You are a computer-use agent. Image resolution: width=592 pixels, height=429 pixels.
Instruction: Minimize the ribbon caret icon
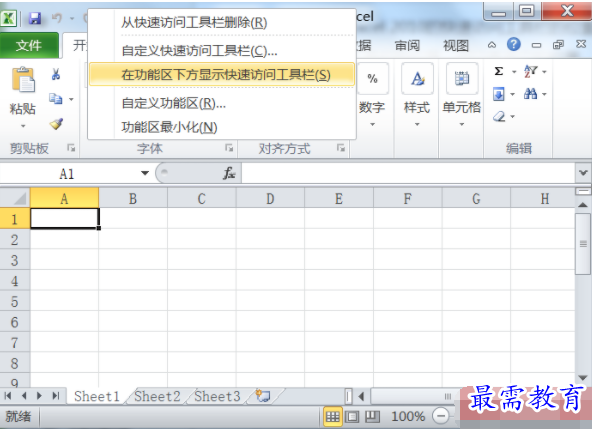[492, 45]
